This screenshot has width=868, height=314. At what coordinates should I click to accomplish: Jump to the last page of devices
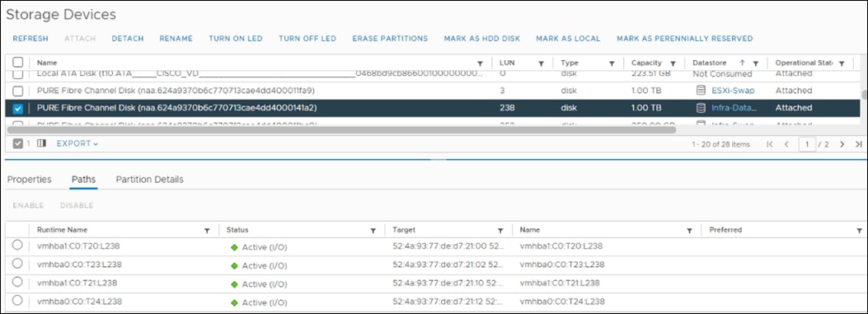click(859, 144)
